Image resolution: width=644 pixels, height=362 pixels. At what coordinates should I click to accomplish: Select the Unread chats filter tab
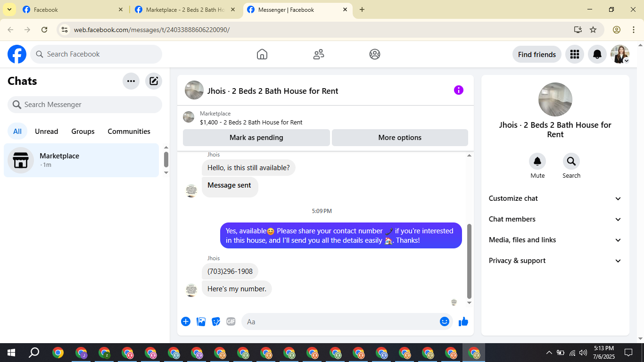click(47, 132)
